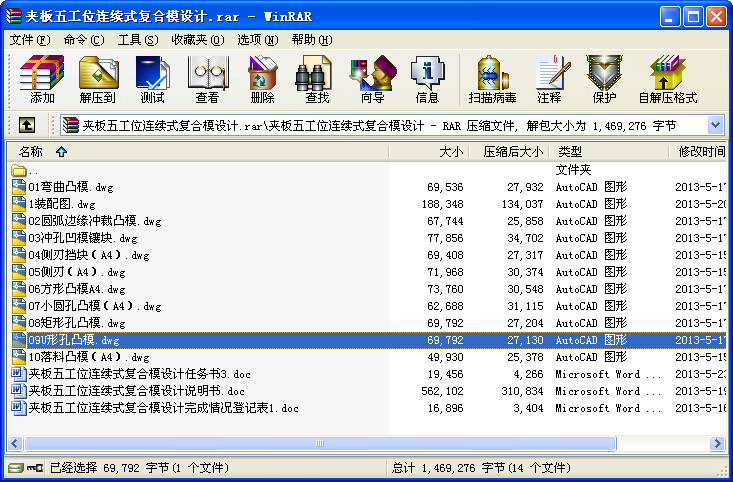Viewport: 733px width, 482px height.
Task: Sort by the 压缩后大小 column header
Action: point(509,151)
